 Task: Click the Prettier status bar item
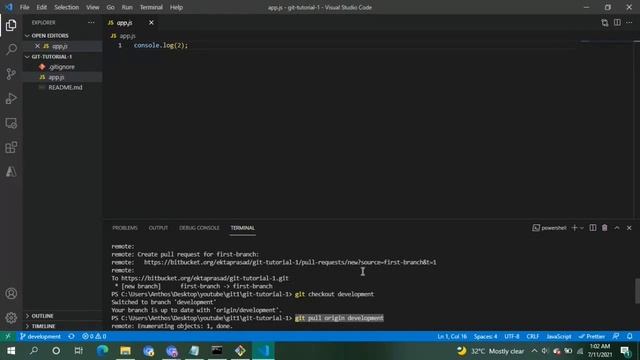pos(591,336)
